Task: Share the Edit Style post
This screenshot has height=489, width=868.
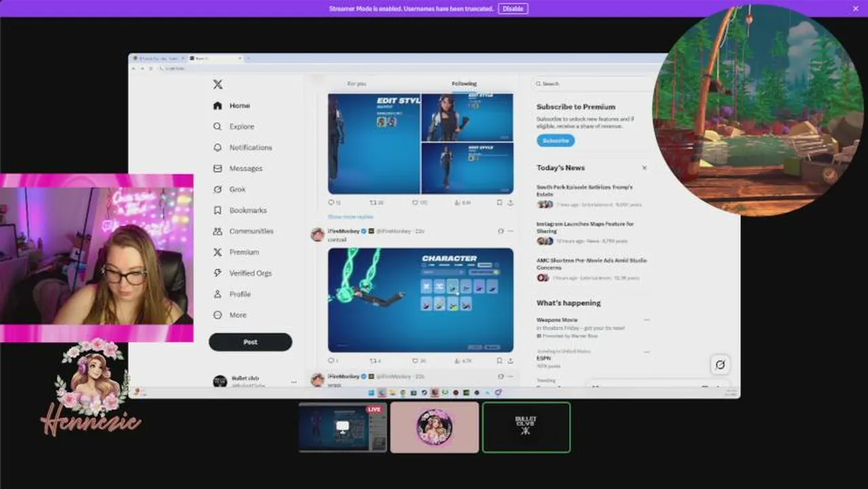Action: click(510, 202)
